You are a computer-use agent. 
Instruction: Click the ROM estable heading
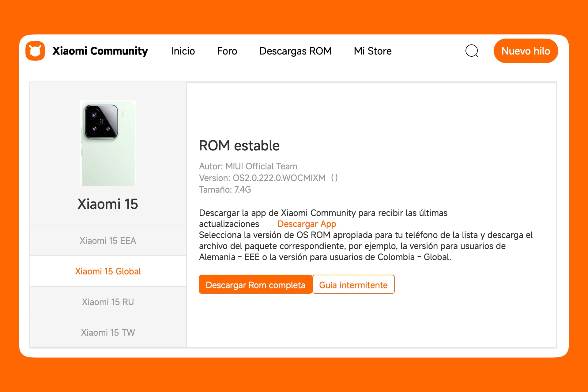click(x=239, y=145)
